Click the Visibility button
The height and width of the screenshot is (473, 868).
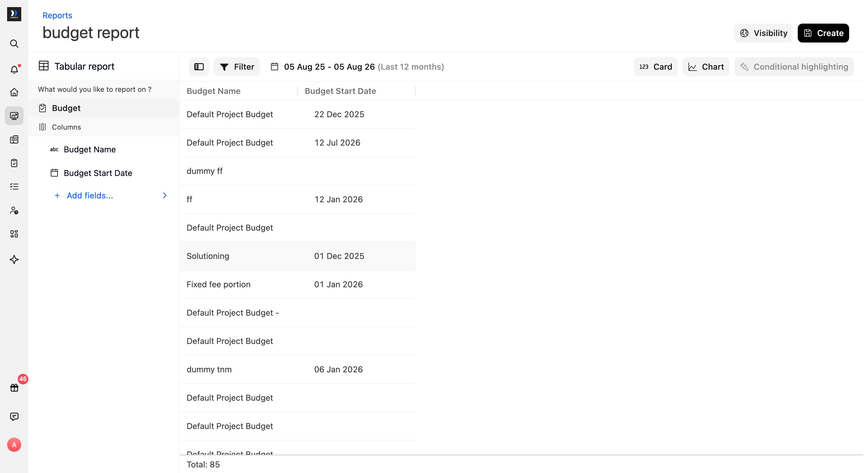pos(763,33)
